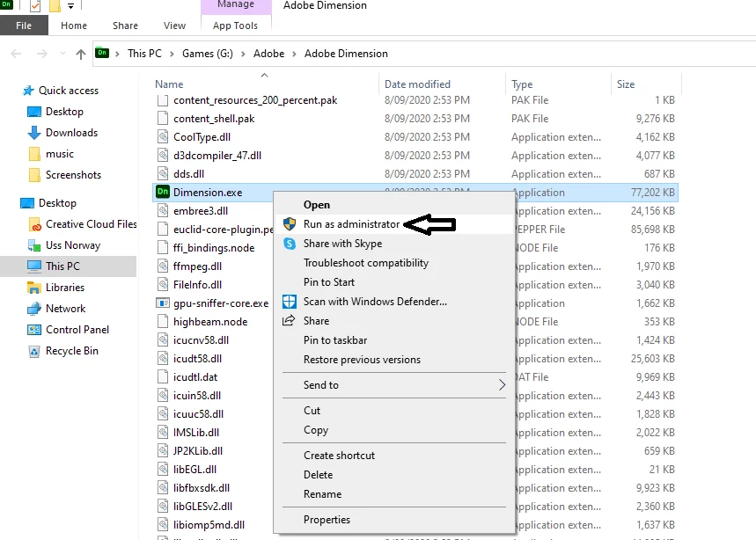Click the Run as administrator shield icon
The width and height of the screenshot is (756, 540).
(290, 224)
